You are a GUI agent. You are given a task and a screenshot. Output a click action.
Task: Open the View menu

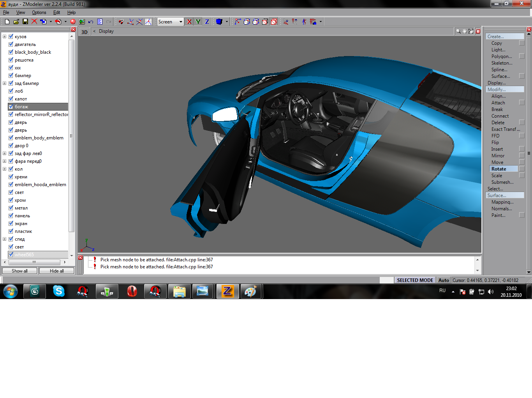(21, 12)
